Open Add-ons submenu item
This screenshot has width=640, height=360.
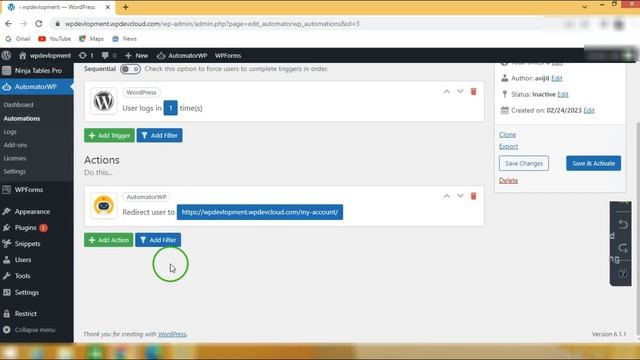point(15,145)
